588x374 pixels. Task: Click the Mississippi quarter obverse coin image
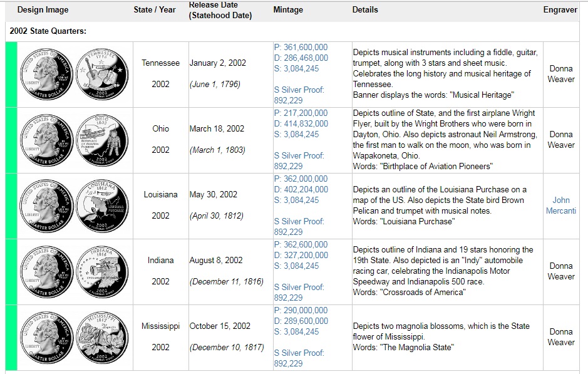(x=46, y=337)
